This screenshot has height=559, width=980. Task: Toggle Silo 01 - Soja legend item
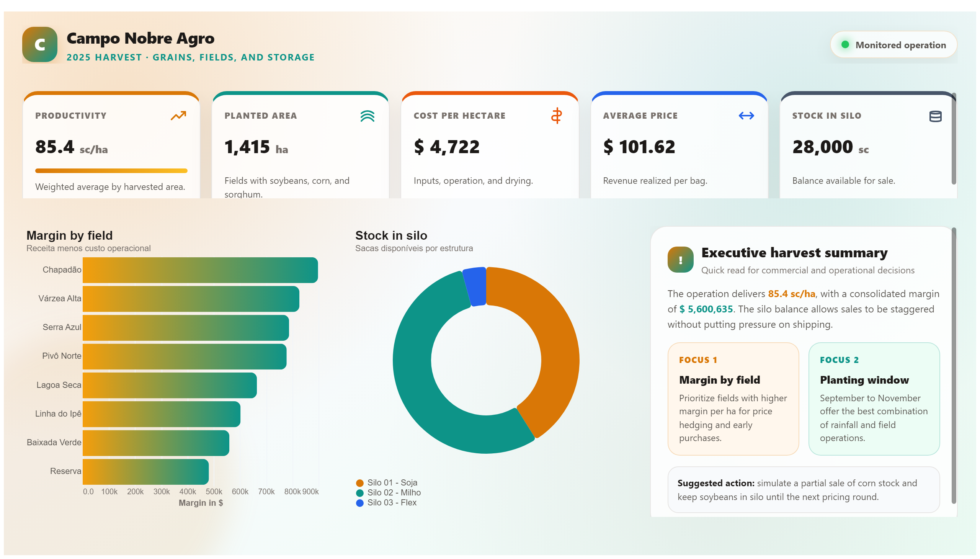click(x=387, y=482)
